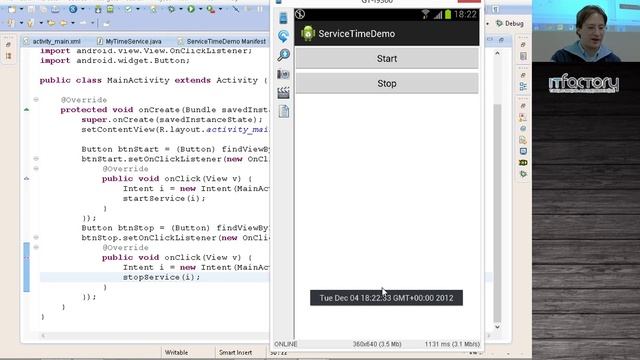This screenshot has height=360, width=640.
Task: Expand the dropdown beside the lint checkmark icon
Action: (x=138, y=9)
